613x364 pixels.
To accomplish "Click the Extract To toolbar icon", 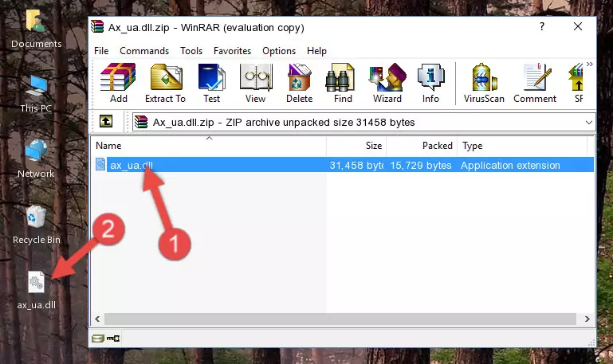I will 165,83.
